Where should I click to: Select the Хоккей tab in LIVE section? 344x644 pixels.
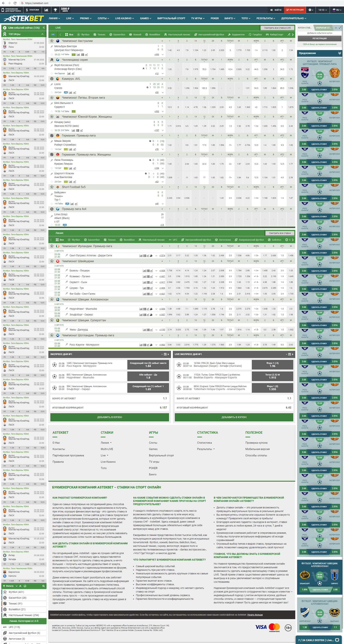[135, 34]
